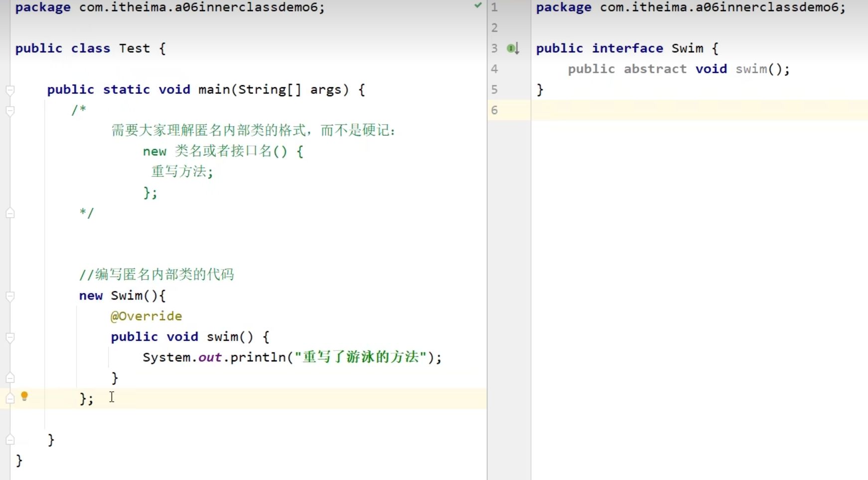The image size is (868, 480).
Task: Place cursor in the green println string literal
Action: tap(361, 357)
